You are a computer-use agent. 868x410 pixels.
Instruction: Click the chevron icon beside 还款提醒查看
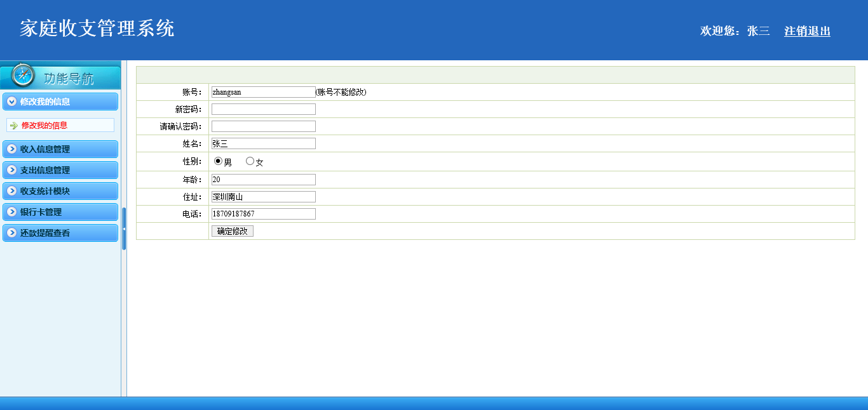click(x=11, y=233)
